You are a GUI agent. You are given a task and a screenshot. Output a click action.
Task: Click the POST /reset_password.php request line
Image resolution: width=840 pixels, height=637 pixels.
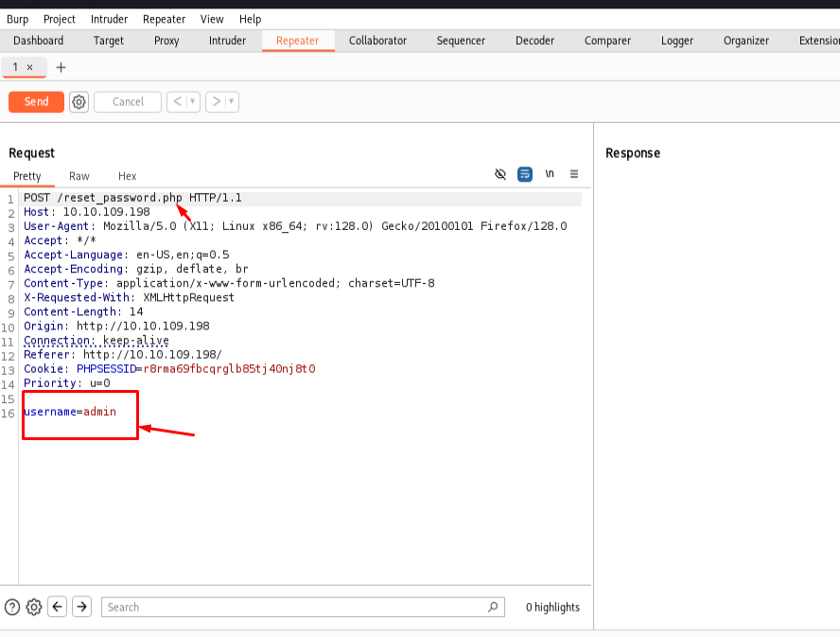tap(132, 198)
